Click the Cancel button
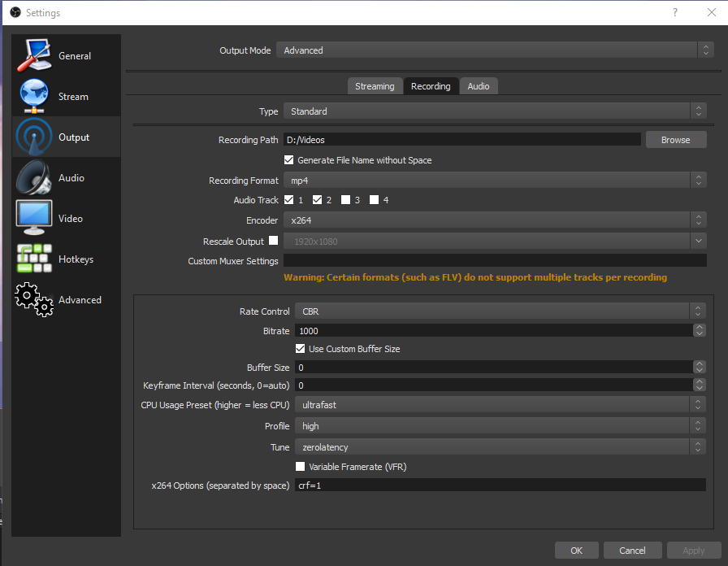The image size is (728, 566). (632, 551)
